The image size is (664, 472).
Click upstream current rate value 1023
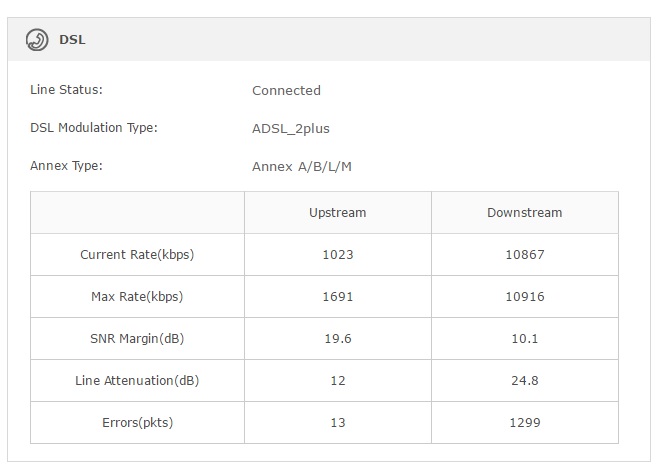pos(338,254)
